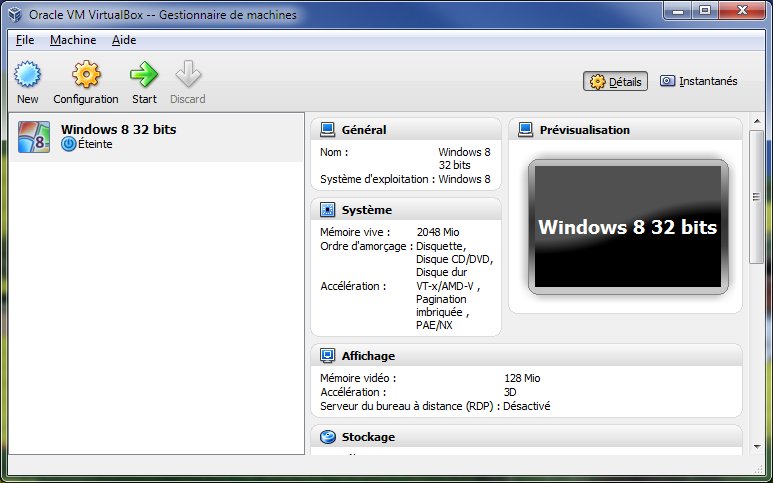
Task: Click the grayed Discard arrow icon
Action: click(x=188, y=75)
